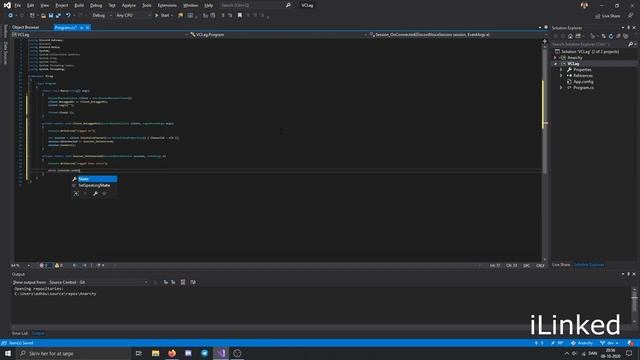Click the error count indicator below the editor
640x360 pixels.
[x=44, y=265]
